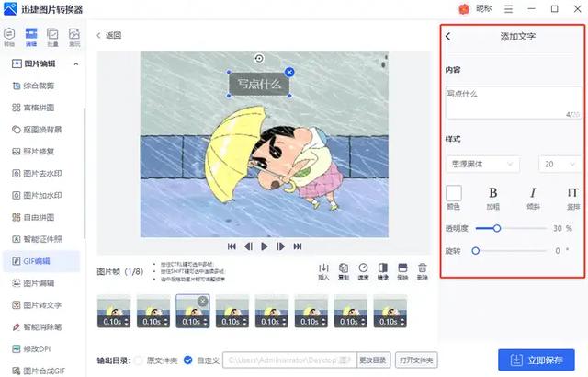Screen dimensions: 588x377
Task: Remove the text box with its blue X
Action: click(x=289, y=72)
